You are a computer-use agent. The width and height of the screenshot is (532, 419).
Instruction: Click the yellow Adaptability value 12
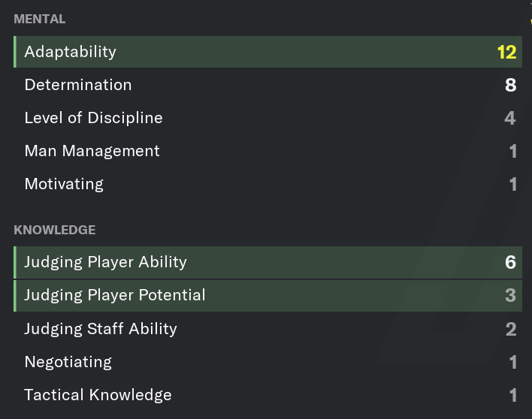point(506,53)
